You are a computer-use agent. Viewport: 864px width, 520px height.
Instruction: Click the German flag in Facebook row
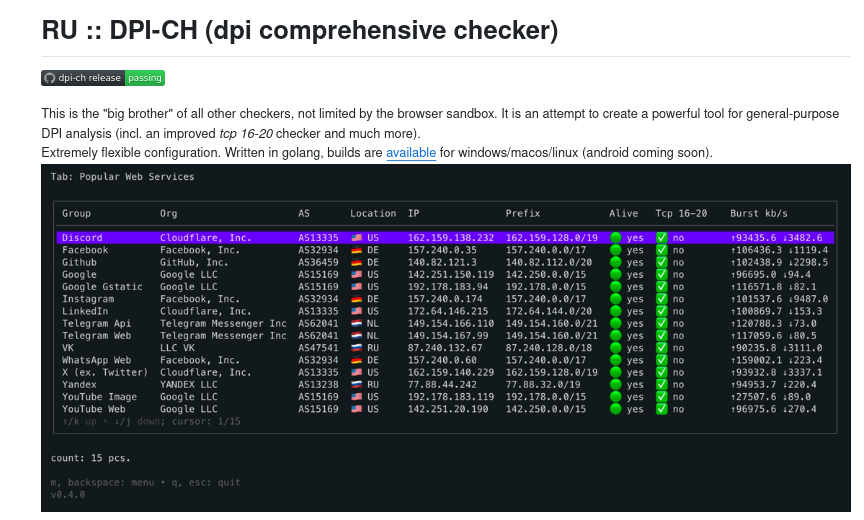[357, 250]
